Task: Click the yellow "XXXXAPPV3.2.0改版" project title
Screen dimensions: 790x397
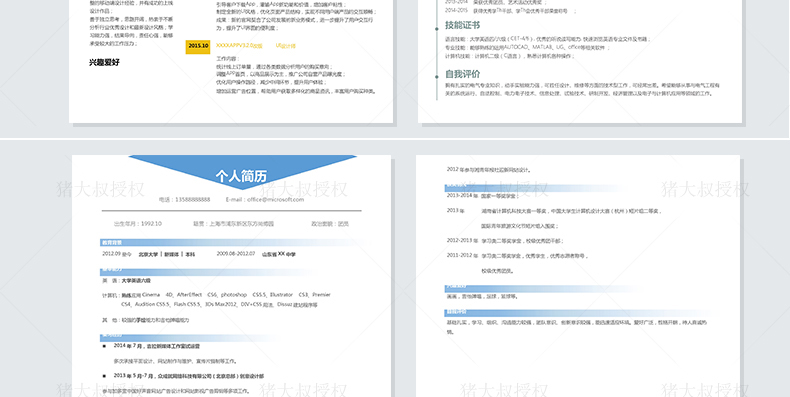Action: tap(239, 45)
